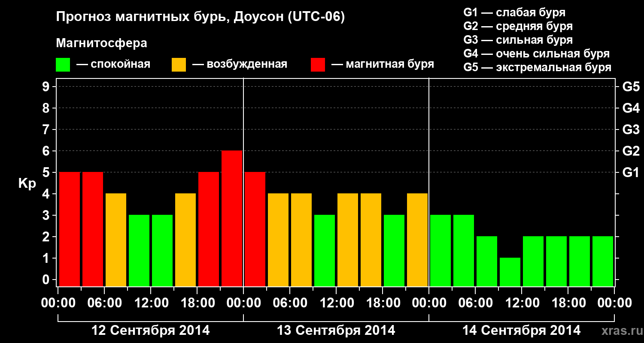The height and width of the screenshot is (343, 644).
Task: Click the "06:00" time label above 14 Сентября
Action: 475,304
